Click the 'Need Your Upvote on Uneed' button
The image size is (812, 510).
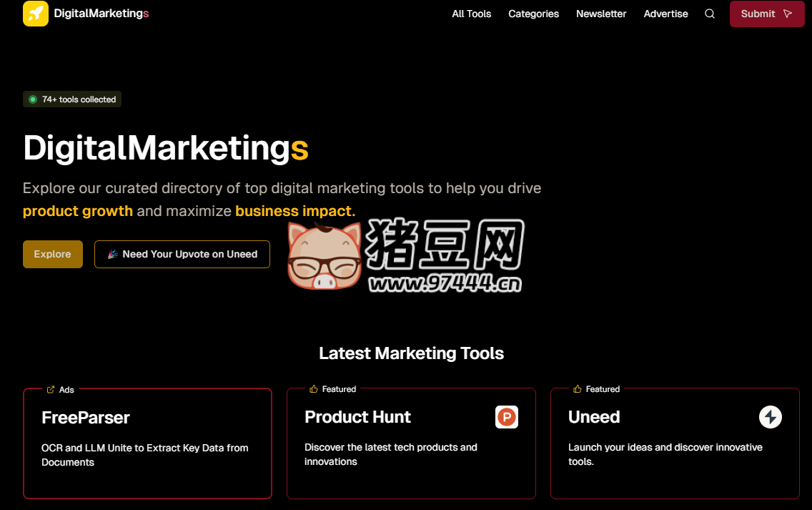click(182, 254)
